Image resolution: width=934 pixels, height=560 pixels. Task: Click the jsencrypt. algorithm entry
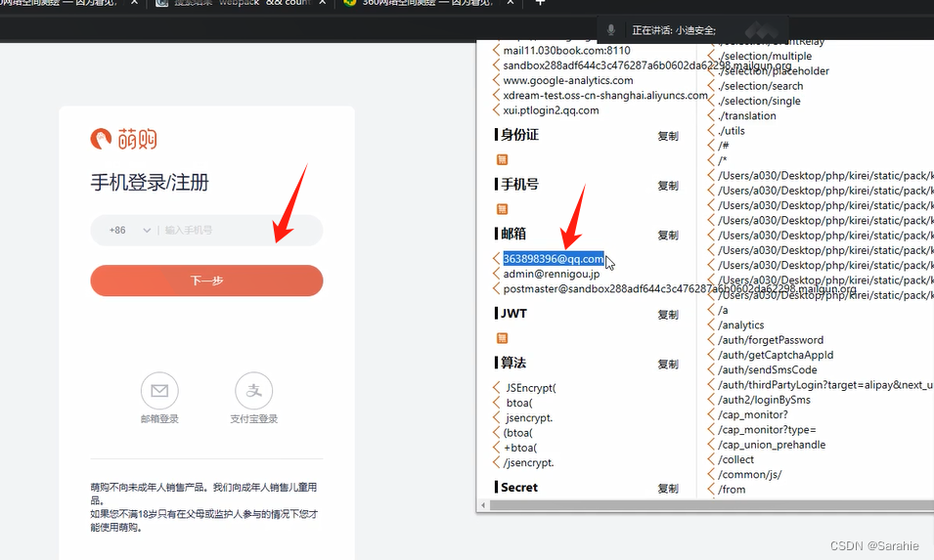tap(529, 417)
